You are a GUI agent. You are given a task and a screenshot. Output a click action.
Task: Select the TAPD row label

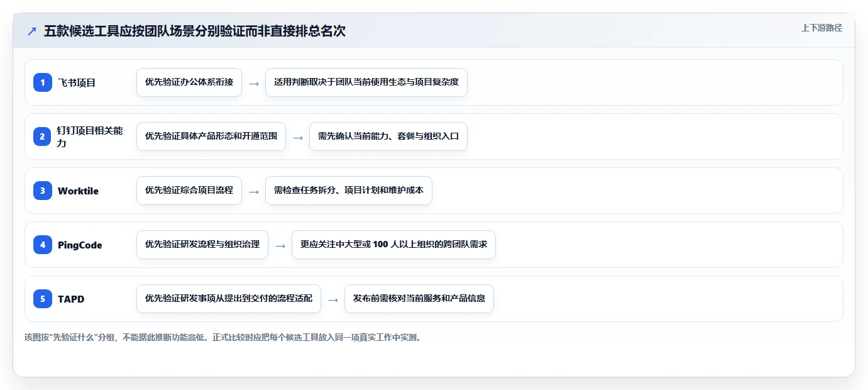click(71, 299)
